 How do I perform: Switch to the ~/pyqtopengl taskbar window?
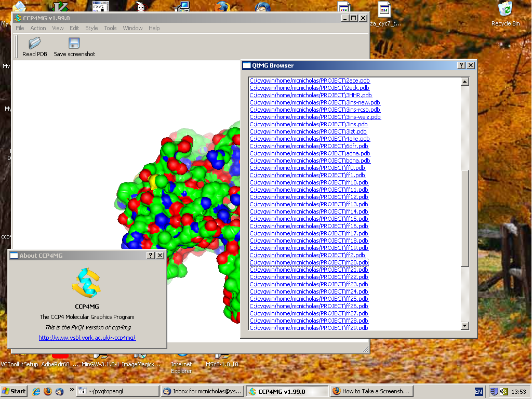tap(117, 391)
